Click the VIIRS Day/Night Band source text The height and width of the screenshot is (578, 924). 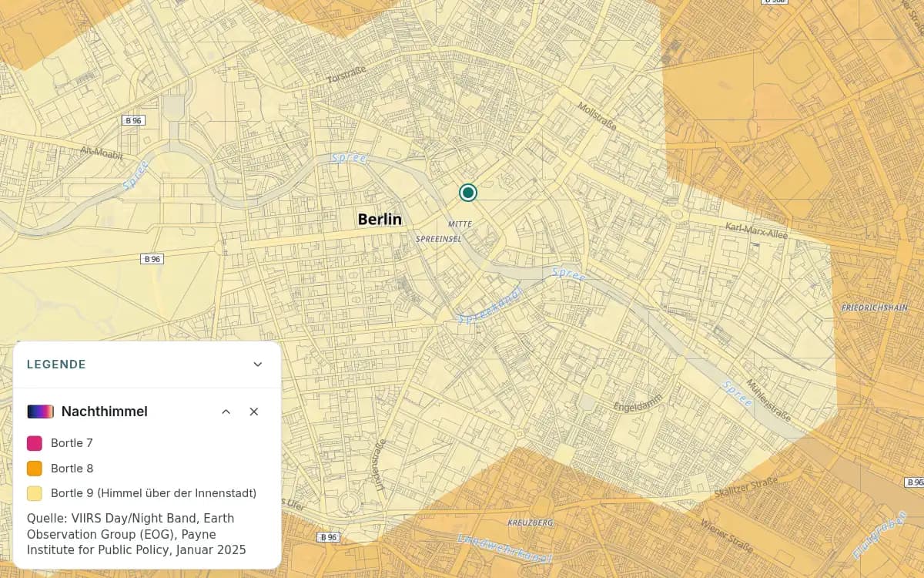[136, 534]
